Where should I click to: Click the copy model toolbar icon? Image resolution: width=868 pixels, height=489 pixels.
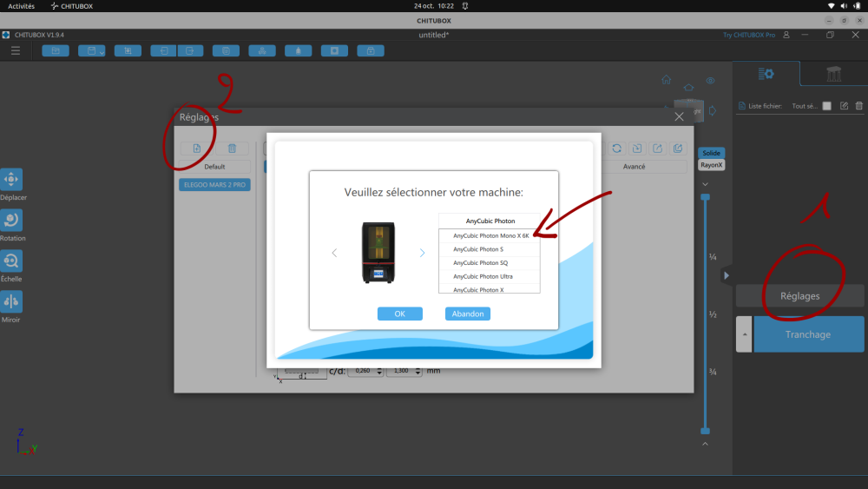tap(226, 51)
